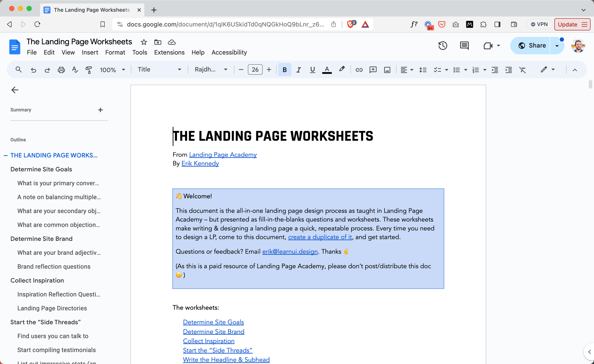Open a new browser tab
Screen dimensions: 594x364
[x=154, y=10]
